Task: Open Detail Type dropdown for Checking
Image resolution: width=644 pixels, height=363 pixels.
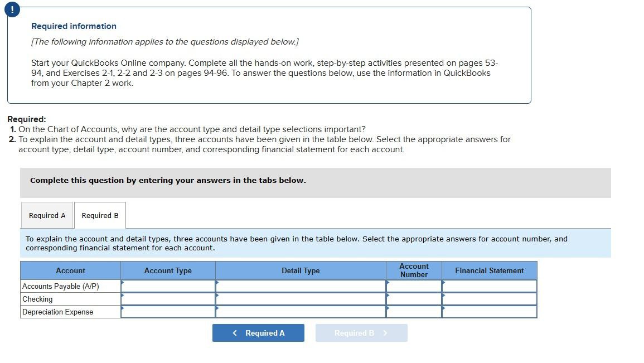Action: 301,299
